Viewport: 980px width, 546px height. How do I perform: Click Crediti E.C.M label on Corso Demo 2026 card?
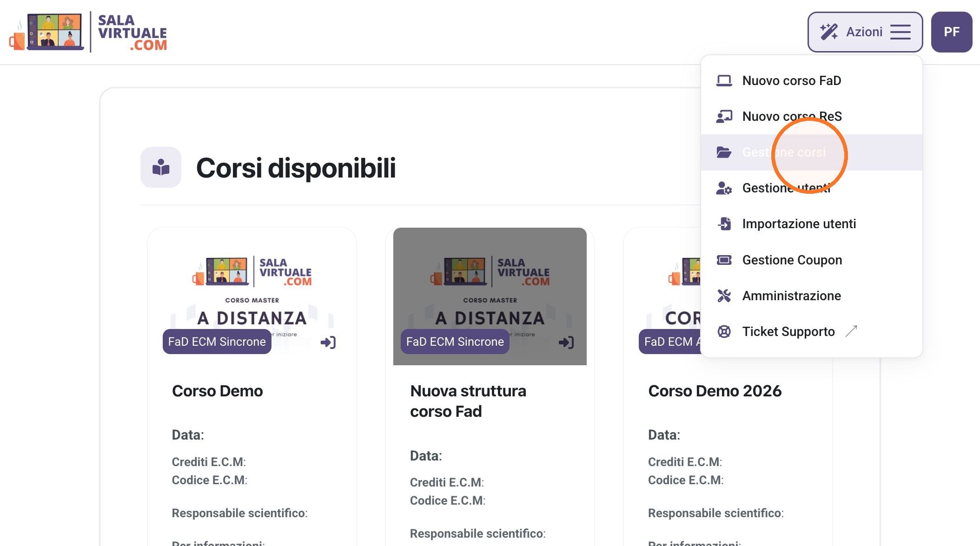(x=685, y=462)
